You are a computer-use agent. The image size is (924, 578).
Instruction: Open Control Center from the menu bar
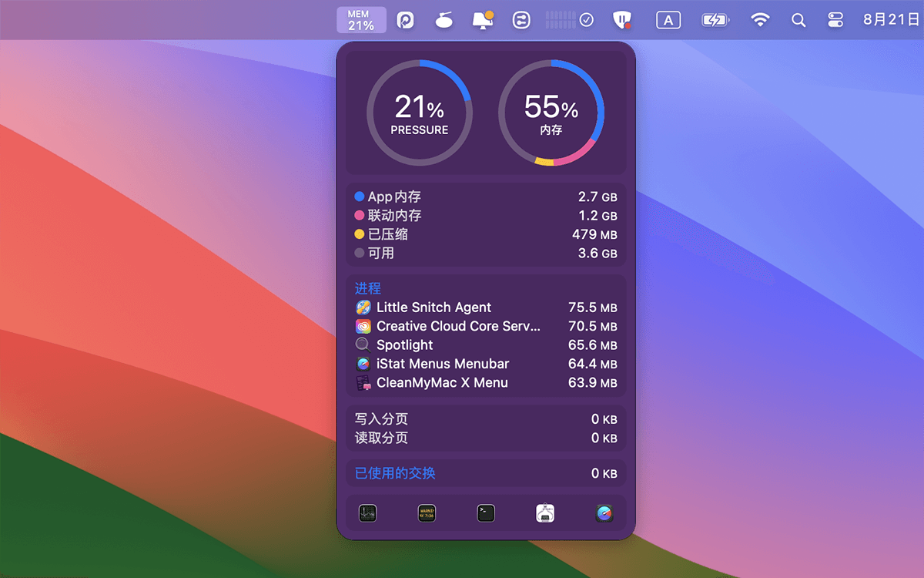835,20
